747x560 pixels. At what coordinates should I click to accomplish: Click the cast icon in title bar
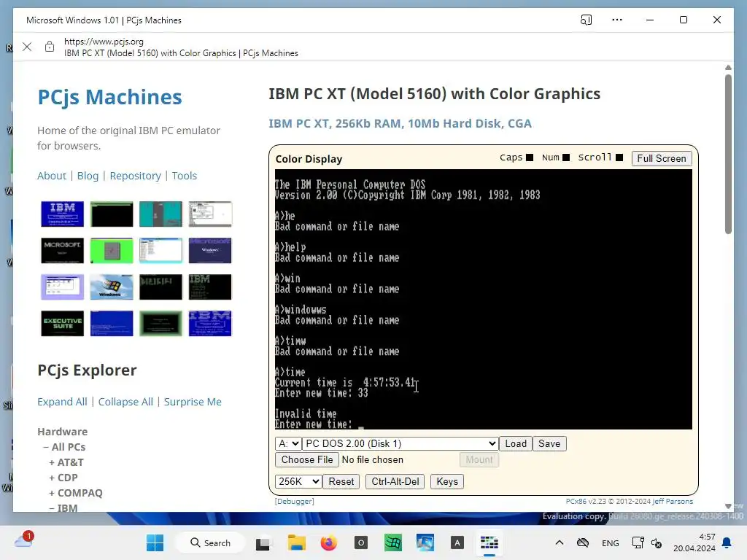[x=586, y=20]
